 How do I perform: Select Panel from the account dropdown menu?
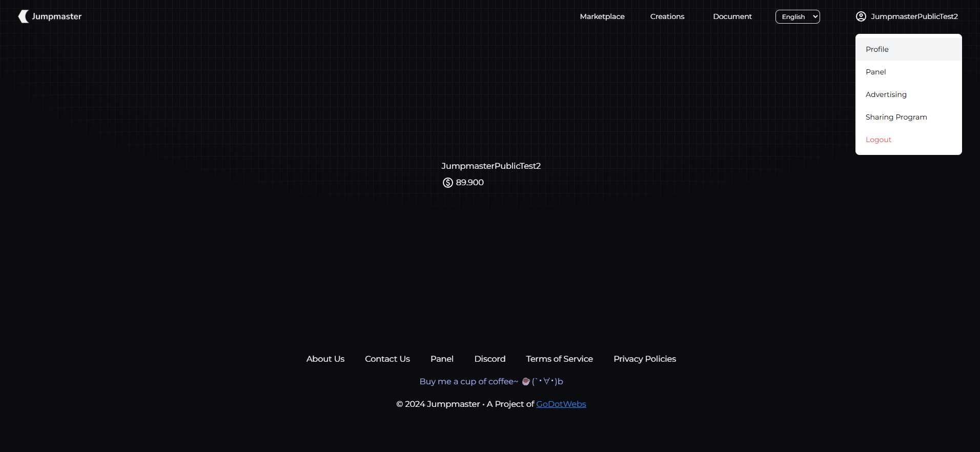tap(875, 72)
